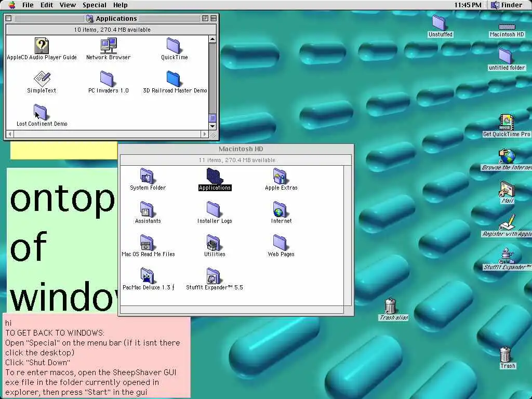Screen dimensions: 532x399
Task: Open the File menu
Action: 28,5
